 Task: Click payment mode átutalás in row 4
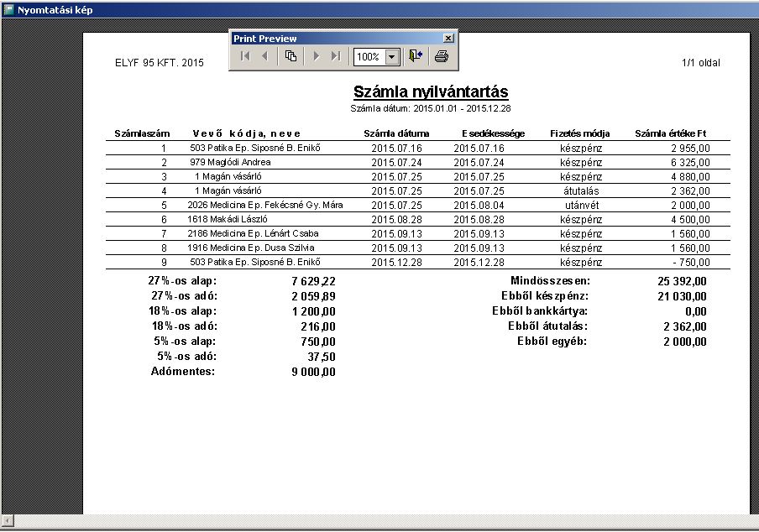point(581,191)
